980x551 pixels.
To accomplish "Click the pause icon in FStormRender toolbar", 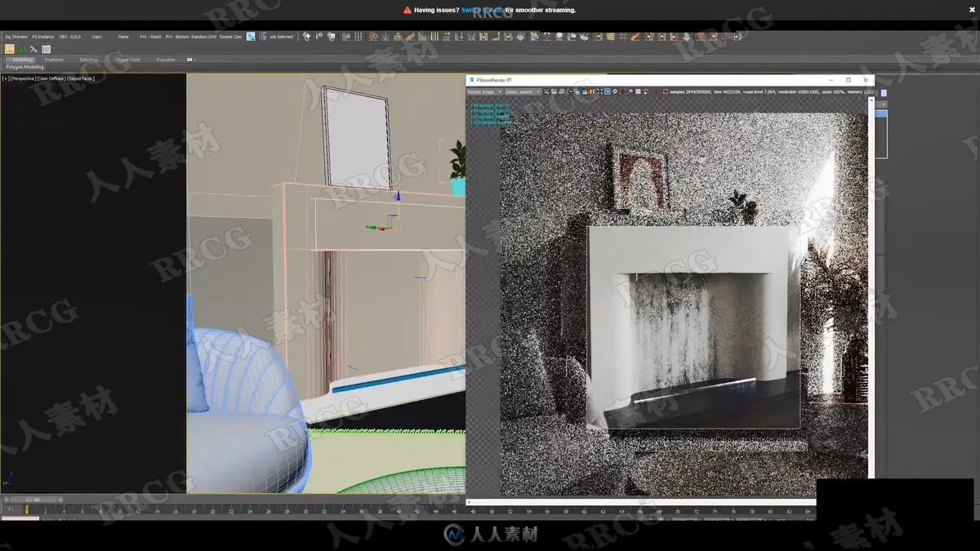I will (592, 91).
